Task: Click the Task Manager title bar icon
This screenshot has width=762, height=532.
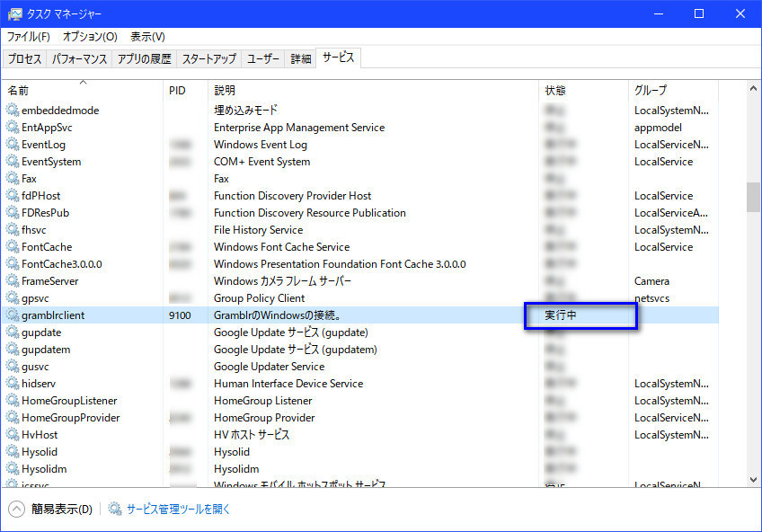Action: [x=15, y=14]
